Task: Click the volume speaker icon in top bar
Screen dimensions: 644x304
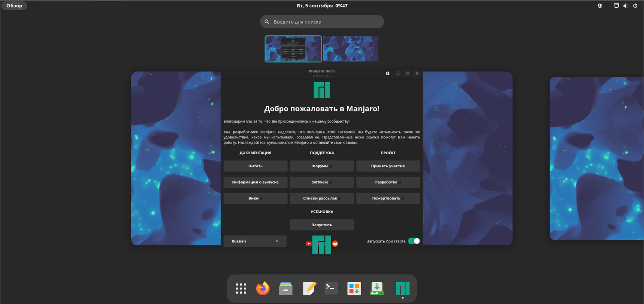Action: tap(626, 6)
